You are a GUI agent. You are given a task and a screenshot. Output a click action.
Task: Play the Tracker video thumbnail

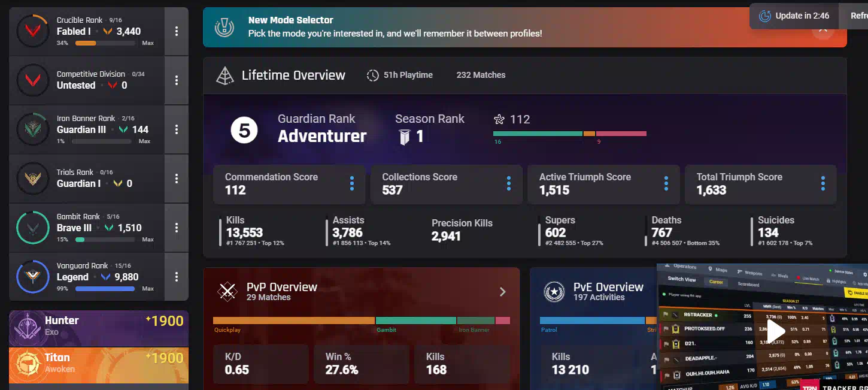(x=776, y=331)
